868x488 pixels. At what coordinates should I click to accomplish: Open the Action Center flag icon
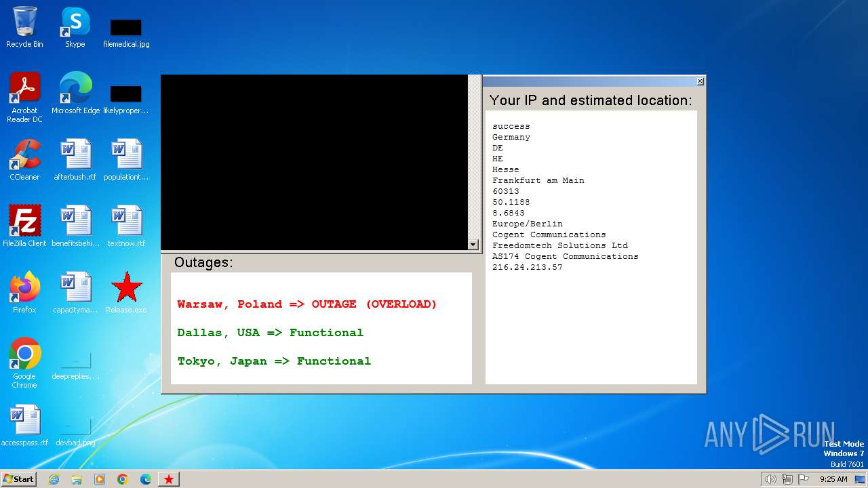click(x=804, y=479)
